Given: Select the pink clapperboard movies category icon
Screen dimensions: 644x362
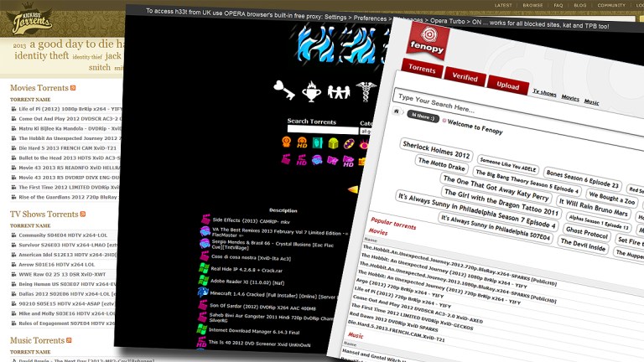Looking at the screenshot, I should [286, 159].
